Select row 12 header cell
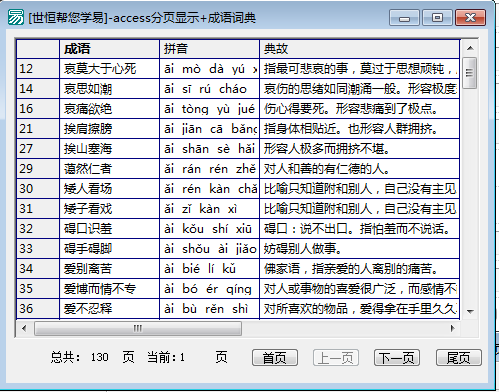Viewport: 499px width, 392px height. coord(38,69)
